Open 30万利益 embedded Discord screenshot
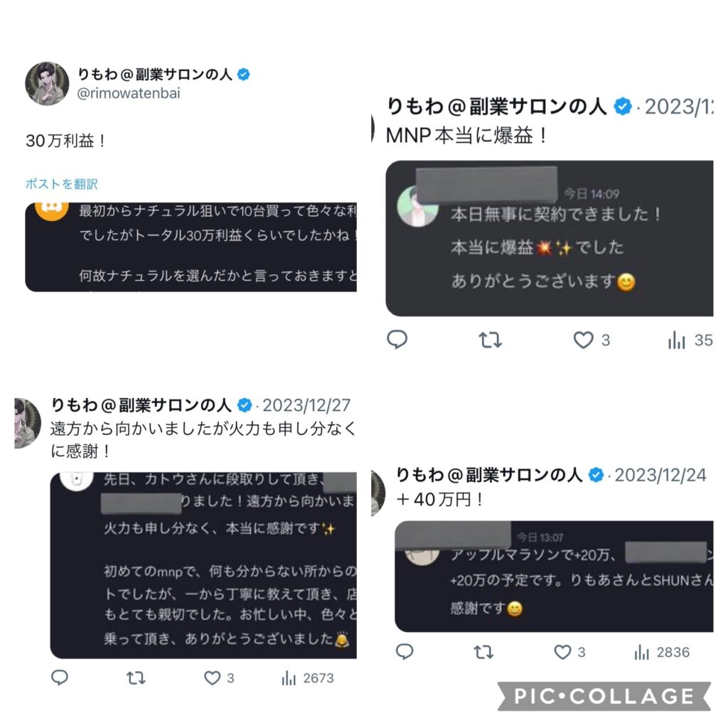Image resolution: width=728 pixels, height=728 pixels. pos(191,247)
